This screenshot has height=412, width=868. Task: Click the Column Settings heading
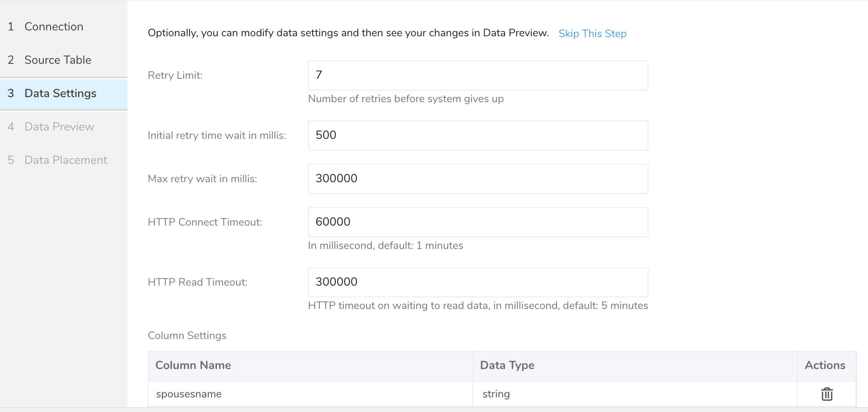187,336
